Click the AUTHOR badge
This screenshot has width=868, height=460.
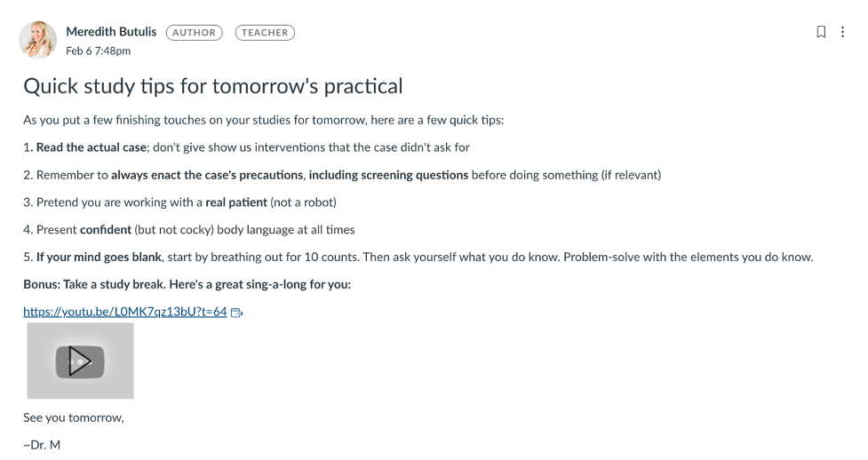point(195,33)
